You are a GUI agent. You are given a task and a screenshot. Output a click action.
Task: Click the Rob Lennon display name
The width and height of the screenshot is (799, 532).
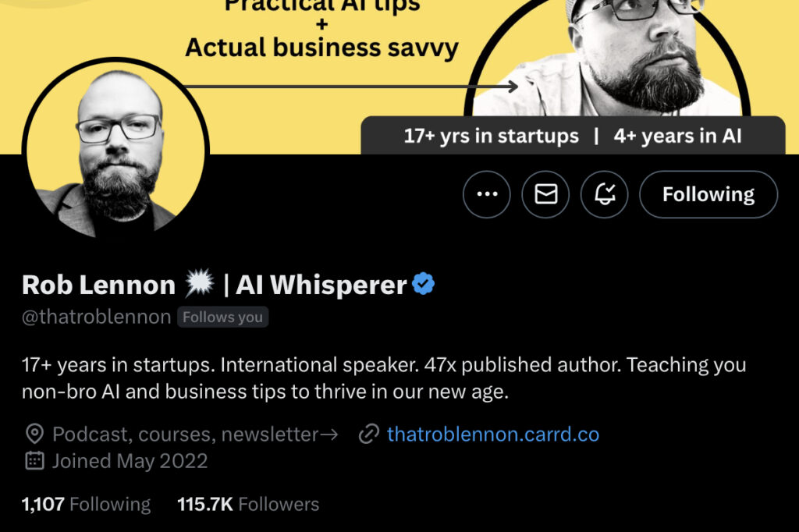point(98,285)
